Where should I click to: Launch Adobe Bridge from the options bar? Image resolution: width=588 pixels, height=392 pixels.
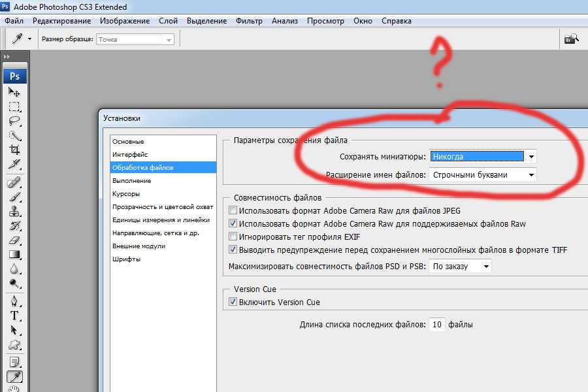click(x=571, y=39)
